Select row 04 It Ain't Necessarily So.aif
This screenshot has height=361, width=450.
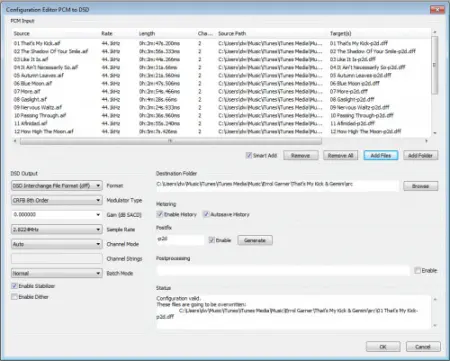tap(221, 67)
